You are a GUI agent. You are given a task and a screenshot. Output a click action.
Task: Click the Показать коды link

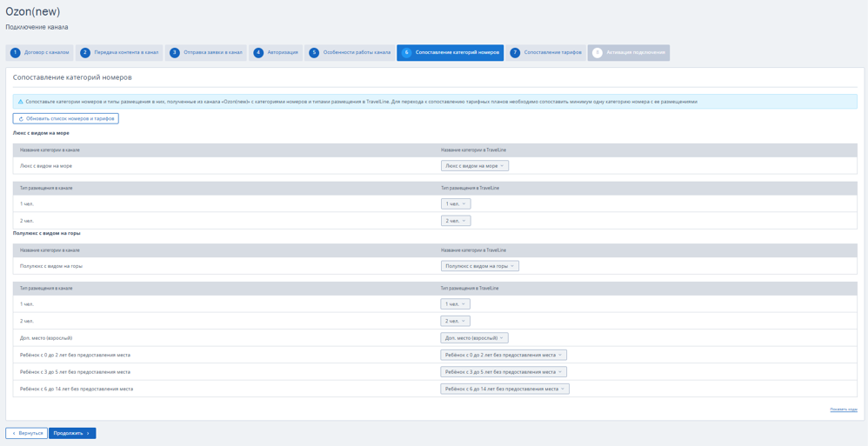pyautogui.click(x=843, y=409)
